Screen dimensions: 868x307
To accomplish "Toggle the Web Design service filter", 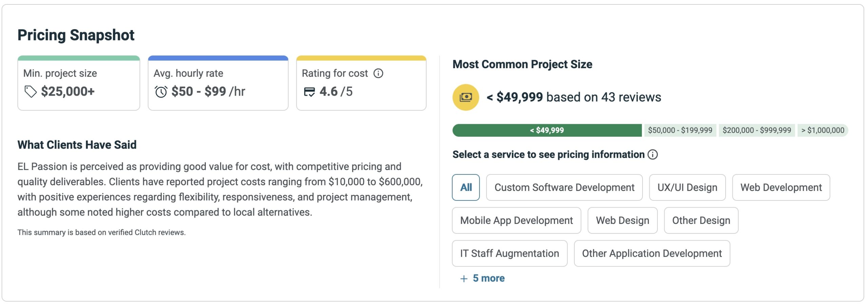I will [x=623, y=220].
